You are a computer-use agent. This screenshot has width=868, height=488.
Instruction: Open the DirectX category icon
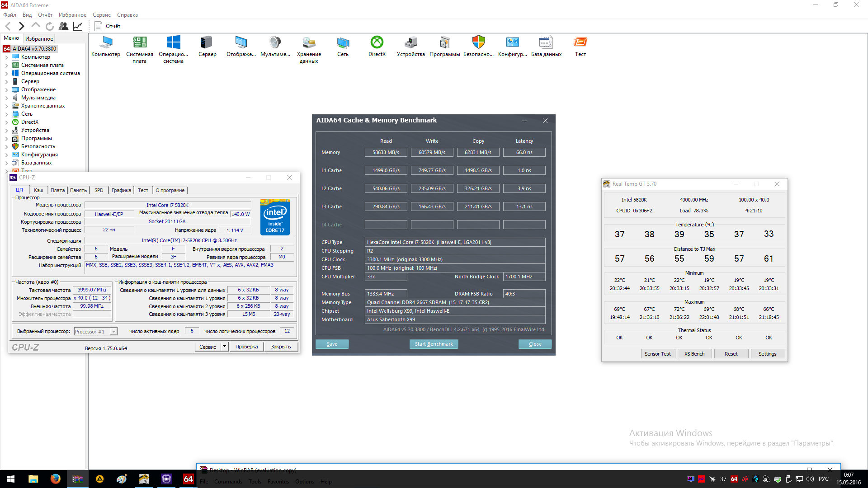(x=377, y=43)
